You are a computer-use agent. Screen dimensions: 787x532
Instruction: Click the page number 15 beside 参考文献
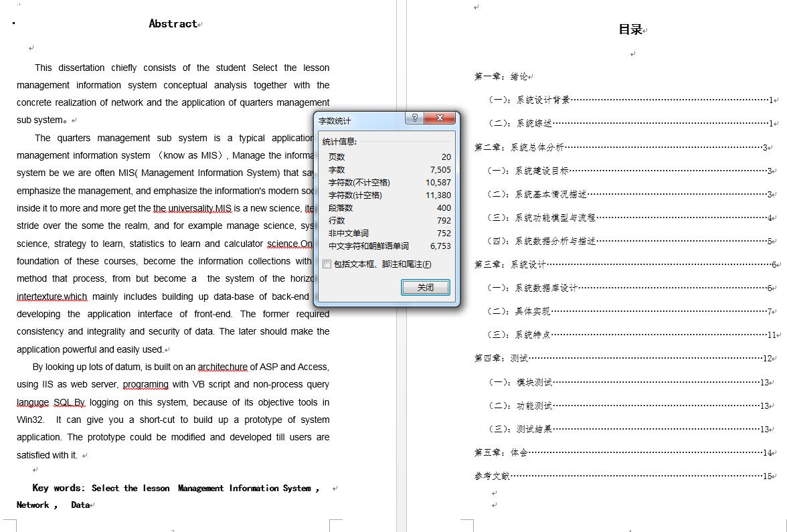pyautogui.click(x=768, y=476)
